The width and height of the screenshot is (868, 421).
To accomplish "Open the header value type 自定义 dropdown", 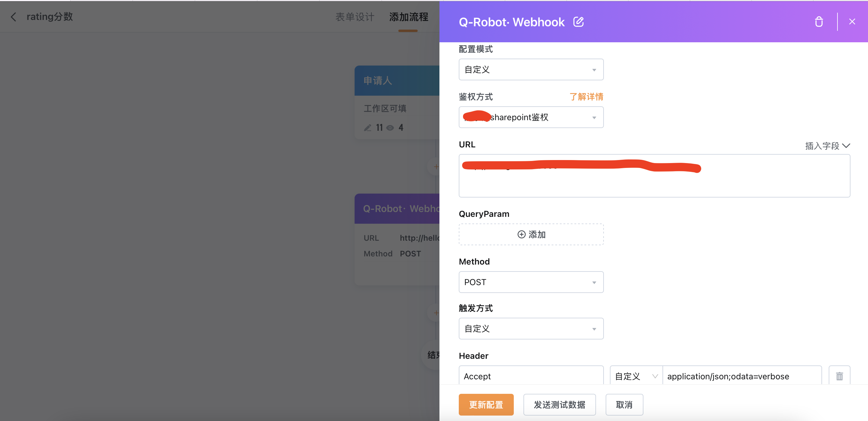I will [636, 376].
